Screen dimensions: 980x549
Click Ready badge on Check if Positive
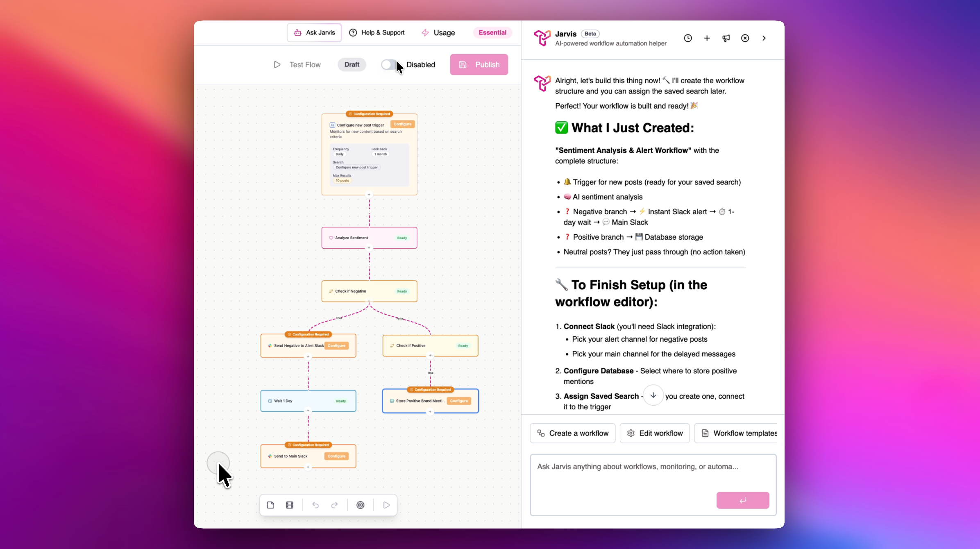[463, 346]
